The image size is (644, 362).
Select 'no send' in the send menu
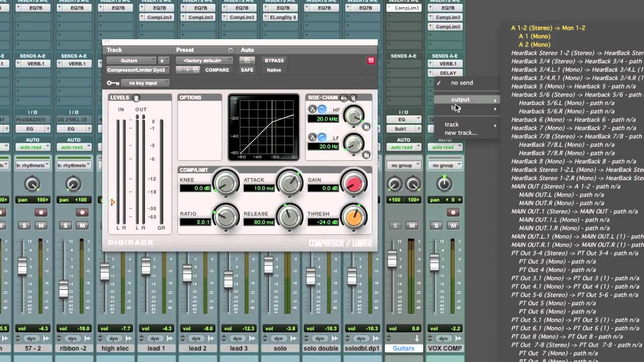click(x=462, y=83)
